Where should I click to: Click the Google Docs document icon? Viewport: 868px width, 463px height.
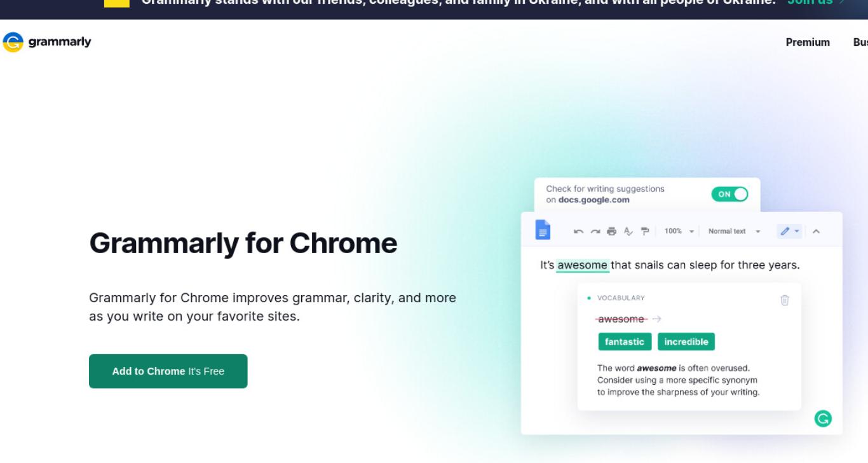click(x=543, y=230)
